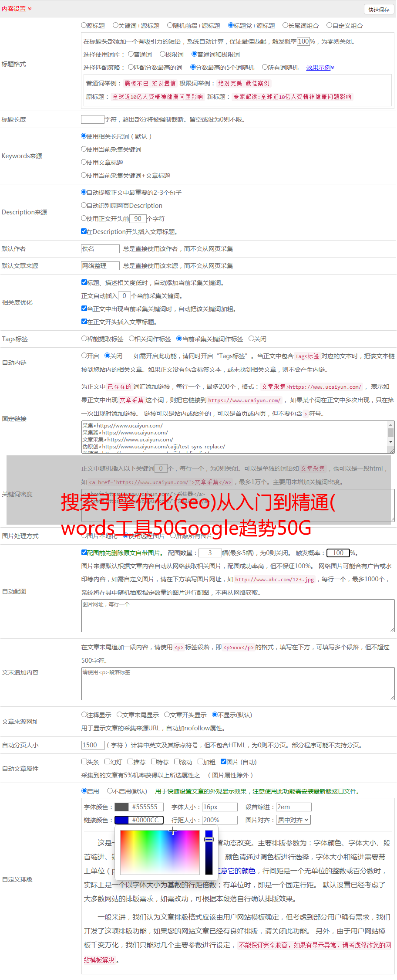Image resolution: width=397 pixels, height=980 pixels.
Task: Click the 字体颜色 gray color swatch
Action: click(x=121, y=807)
